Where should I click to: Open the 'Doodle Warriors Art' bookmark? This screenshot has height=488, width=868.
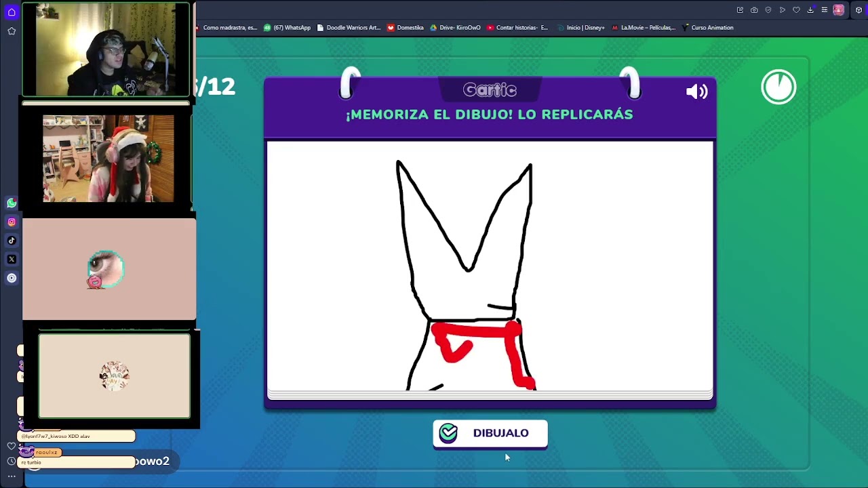349,28
